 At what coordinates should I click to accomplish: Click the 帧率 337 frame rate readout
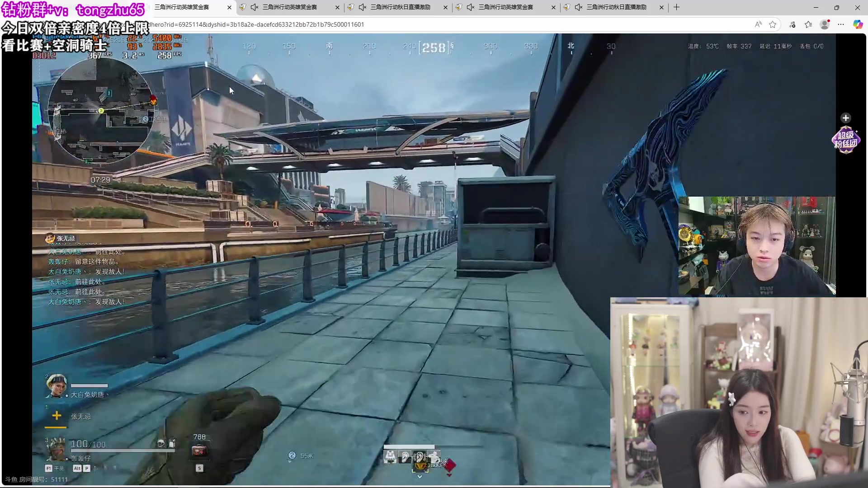click(x=739, y=46)
